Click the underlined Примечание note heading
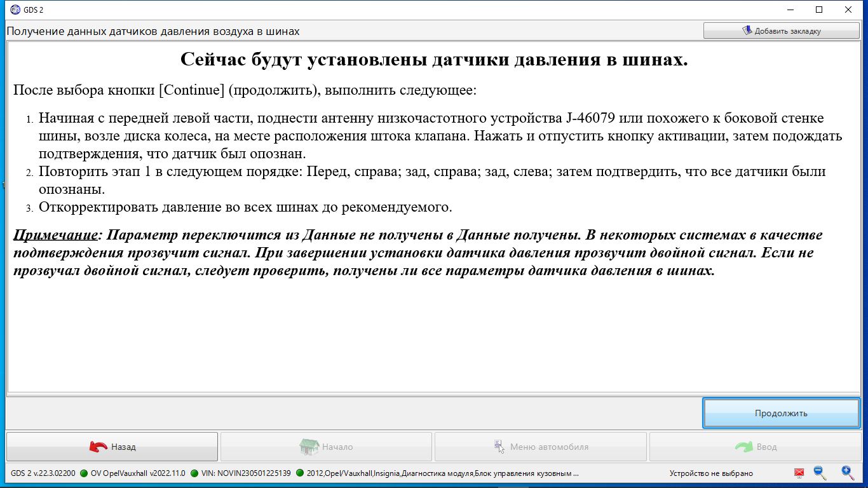 pos(54,235)
